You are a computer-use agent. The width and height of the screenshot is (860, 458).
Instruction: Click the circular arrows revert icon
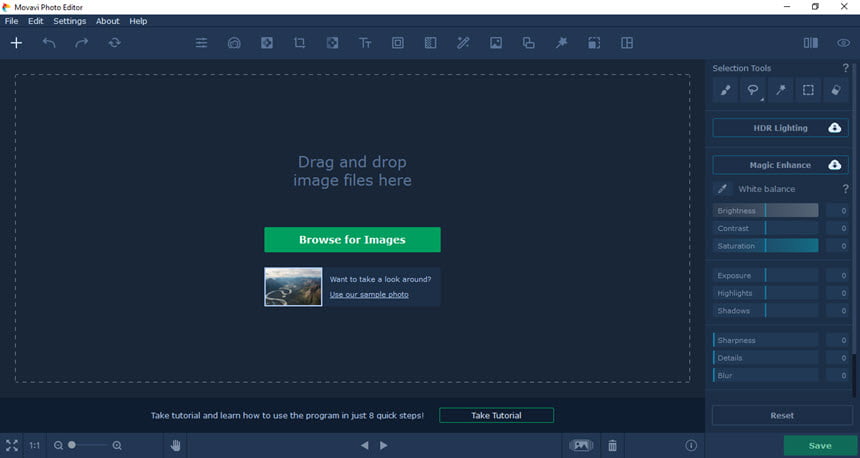[x=115, y=43]
